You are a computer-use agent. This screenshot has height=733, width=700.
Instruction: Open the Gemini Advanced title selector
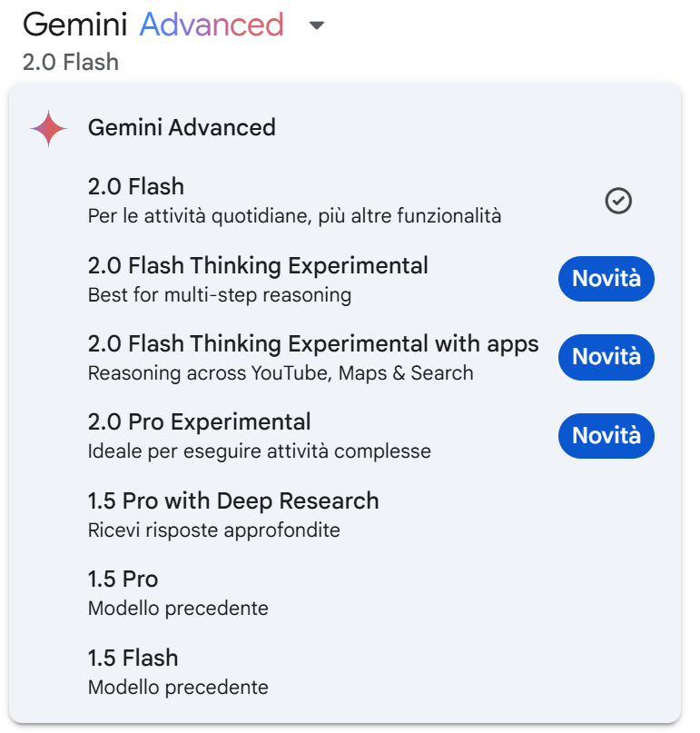point(153,25)
